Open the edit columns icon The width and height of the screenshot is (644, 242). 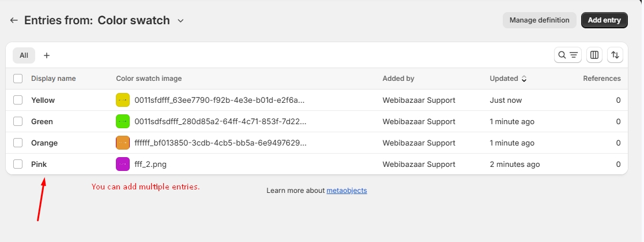pos(594,55)
